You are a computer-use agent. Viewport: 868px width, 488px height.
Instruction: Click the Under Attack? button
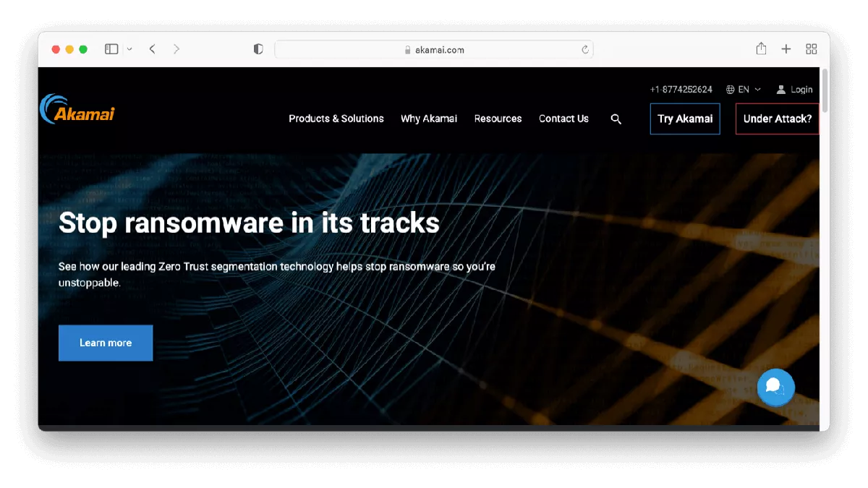click(x=777, y=119)
